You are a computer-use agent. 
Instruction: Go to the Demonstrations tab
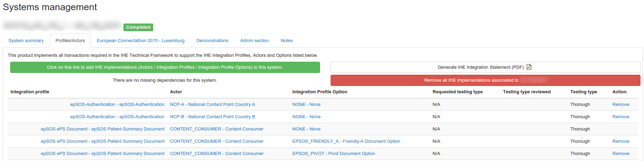click(x=212, y=41)
